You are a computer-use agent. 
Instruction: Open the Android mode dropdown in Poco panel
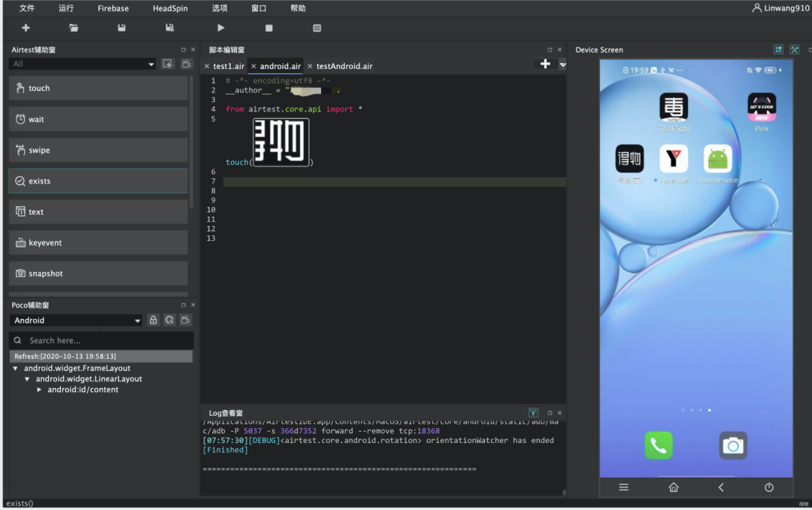[x=76, y=320]
